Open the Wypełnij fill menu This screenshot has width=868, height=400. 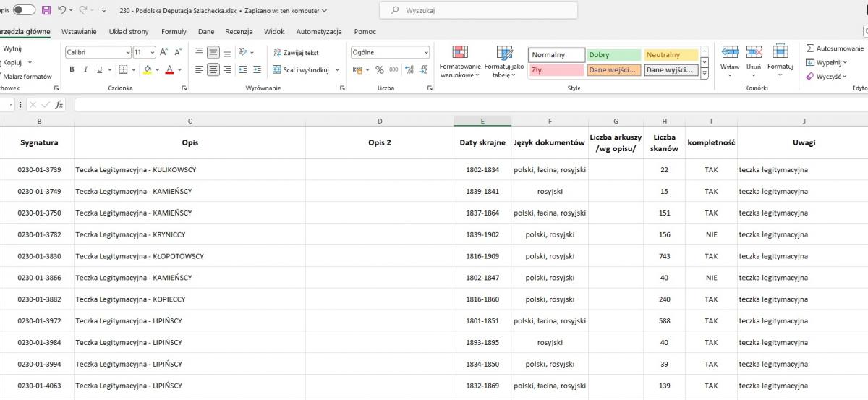(x=827, y=62)
